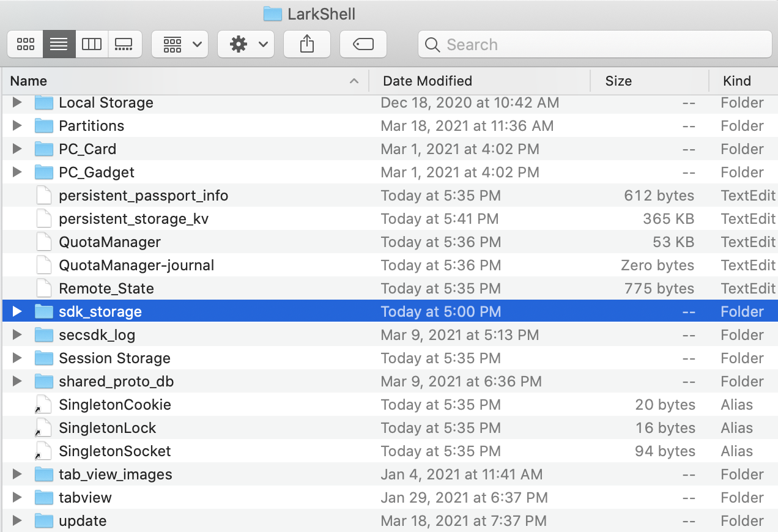
Task: Sort files by Size column
Action: pos(618,81)
